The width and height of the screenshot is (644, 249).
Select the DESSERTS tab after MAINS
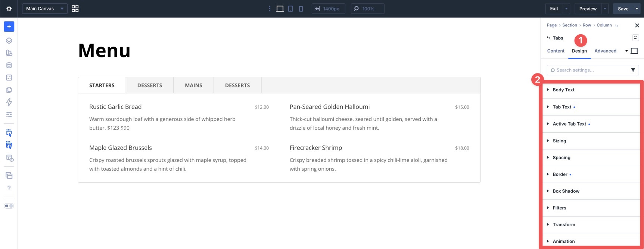pos(237,85)
